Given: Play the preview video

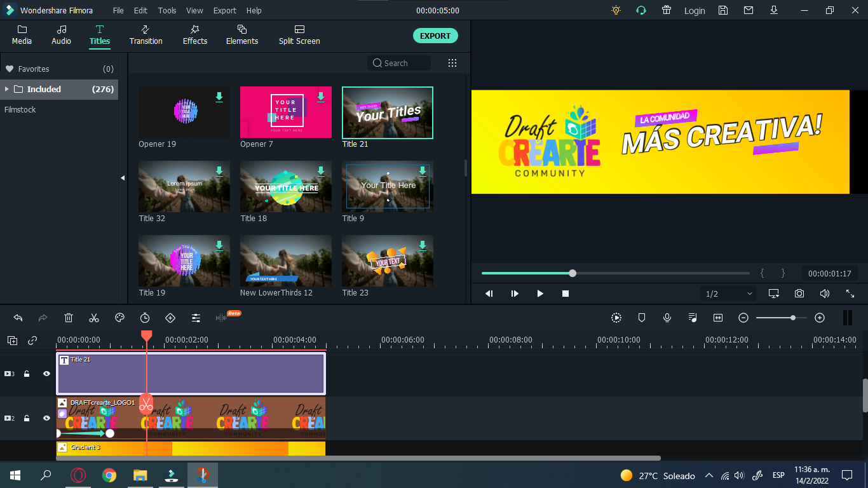Looking at the screenshot, I should point(540,294).
